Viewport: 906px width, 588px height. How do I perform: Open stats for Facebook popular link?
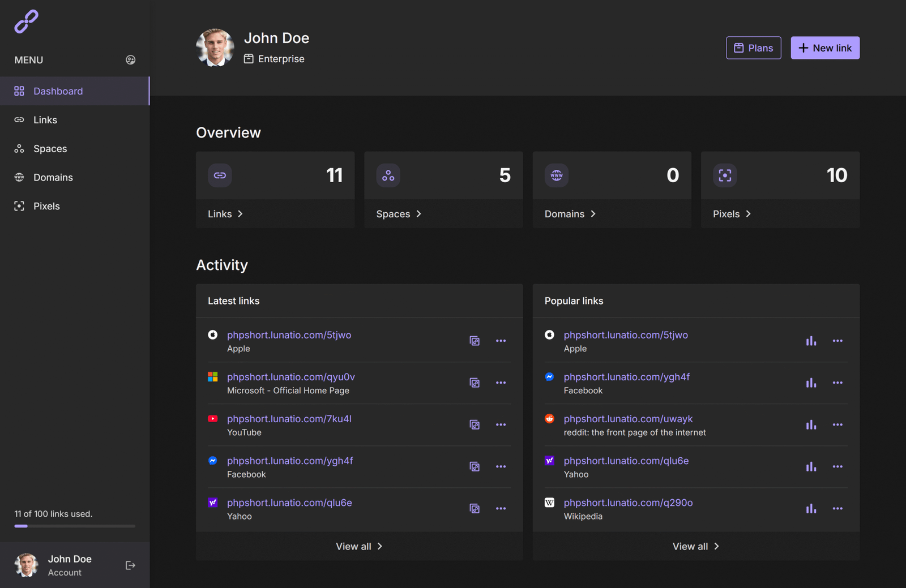pyautogui.click(x=811, y=383)
